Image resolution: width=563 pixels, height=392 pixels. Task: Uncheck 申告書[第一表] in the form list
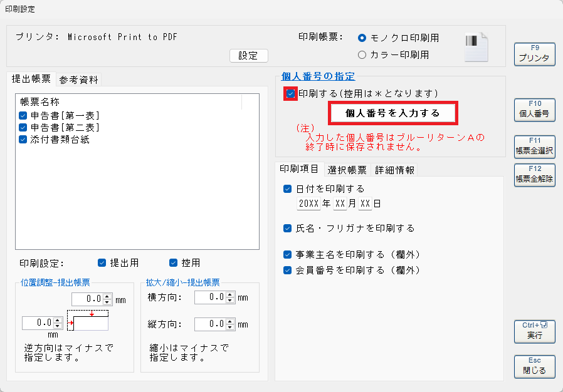click(23, 116)
